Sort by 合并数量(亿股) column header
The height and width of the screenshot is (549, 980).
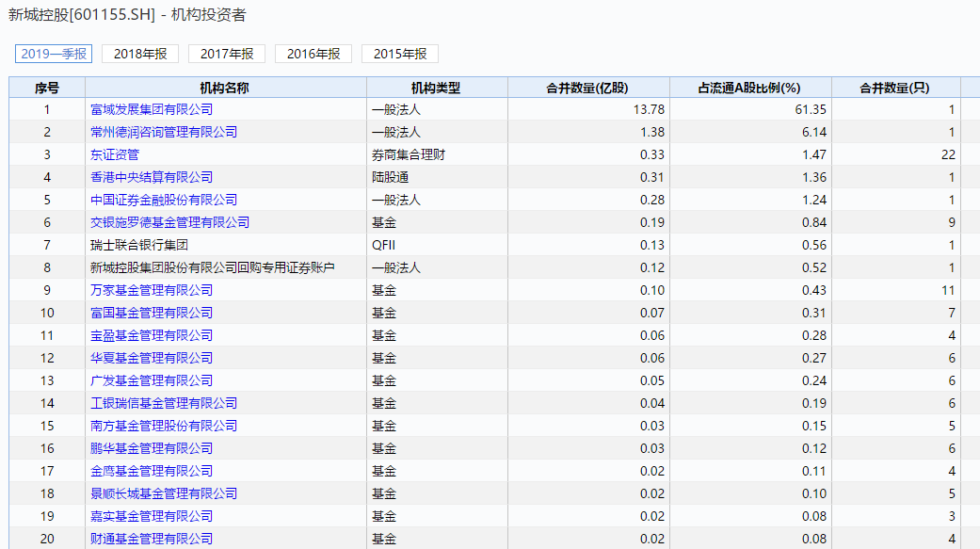[x=588, y=88]
